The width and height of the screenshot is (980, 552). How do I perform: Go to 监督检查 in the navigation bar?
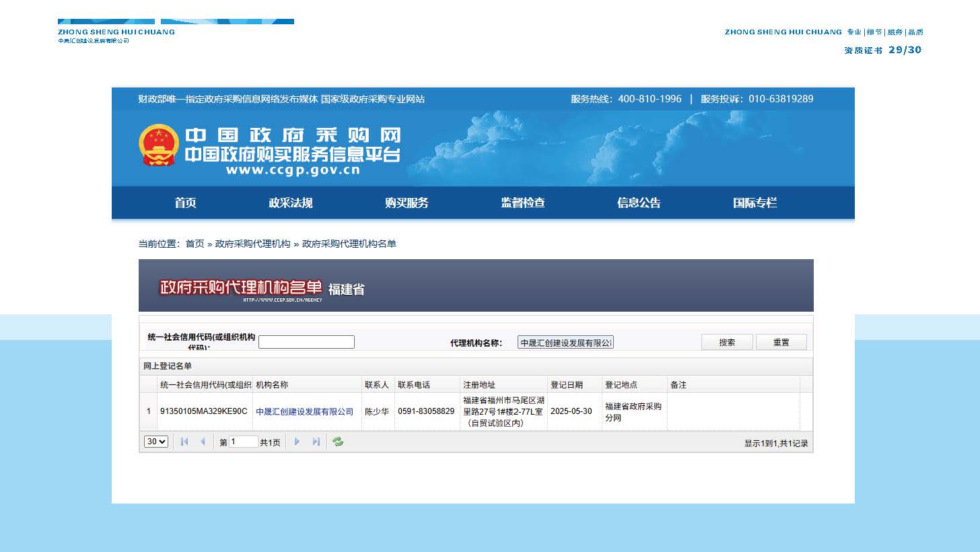tap(523, 203)
